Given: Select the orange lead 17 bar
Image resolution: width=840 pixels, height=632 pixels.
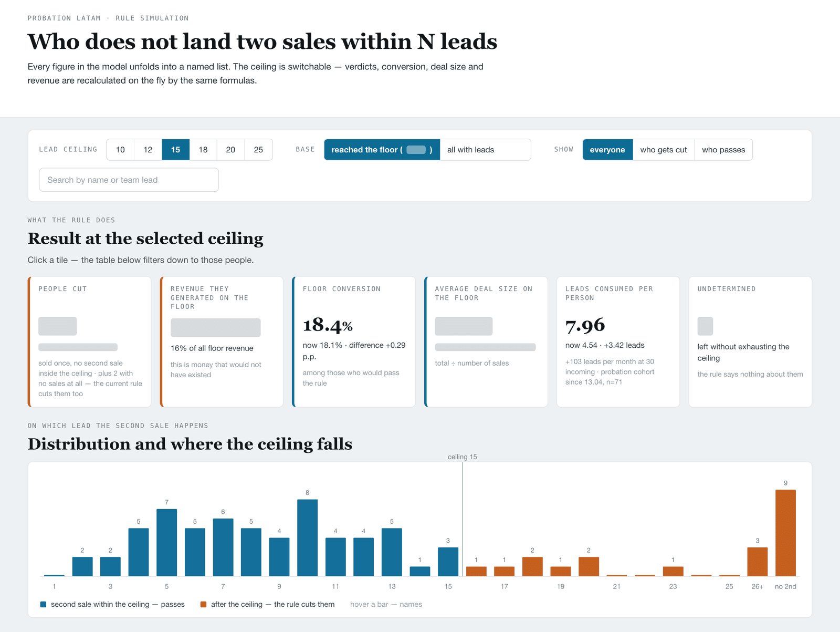Looking at the screenshot, I should pos(505,572).
